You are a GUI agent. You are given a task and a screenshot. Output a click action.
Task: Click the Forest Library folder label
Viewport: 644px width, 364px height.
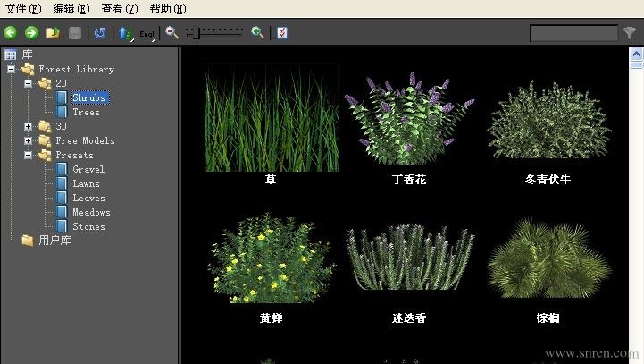[77, 69]
